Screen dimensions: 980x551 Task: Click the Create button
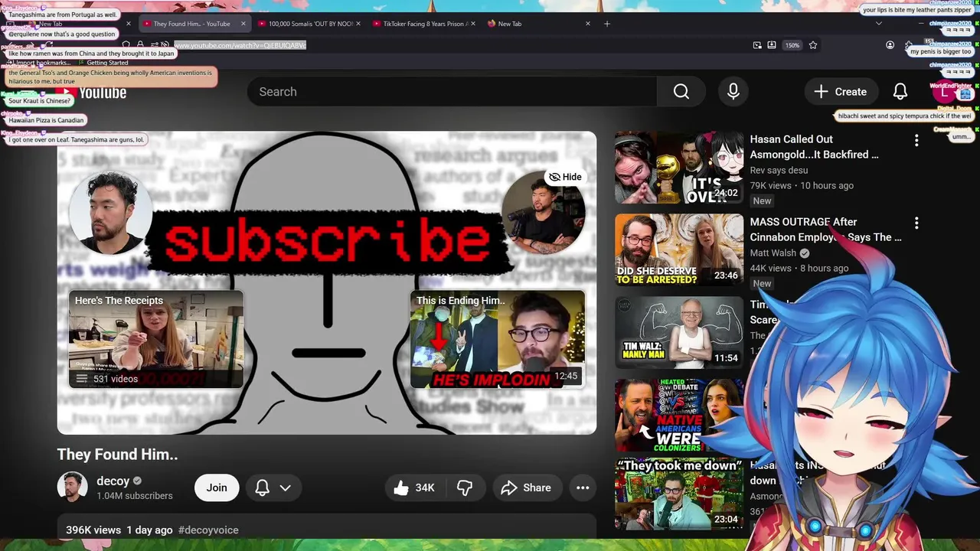tap(841, 92)
